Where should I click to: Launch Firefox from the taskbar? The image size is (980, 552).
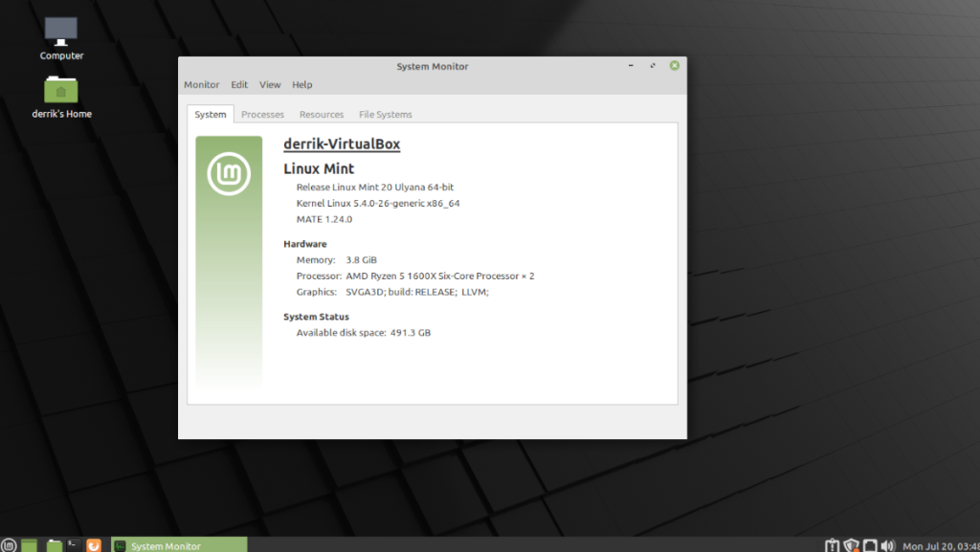point(93,545)
